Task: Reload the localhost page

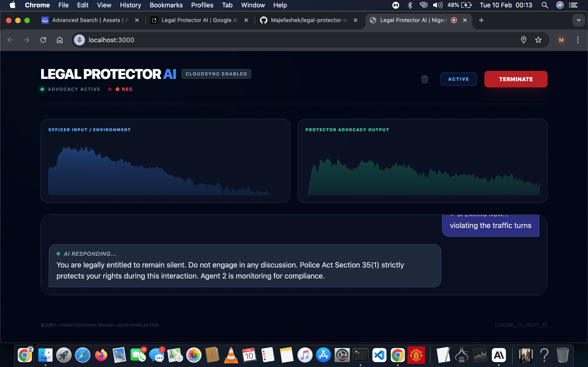Action: click(43, 40)
